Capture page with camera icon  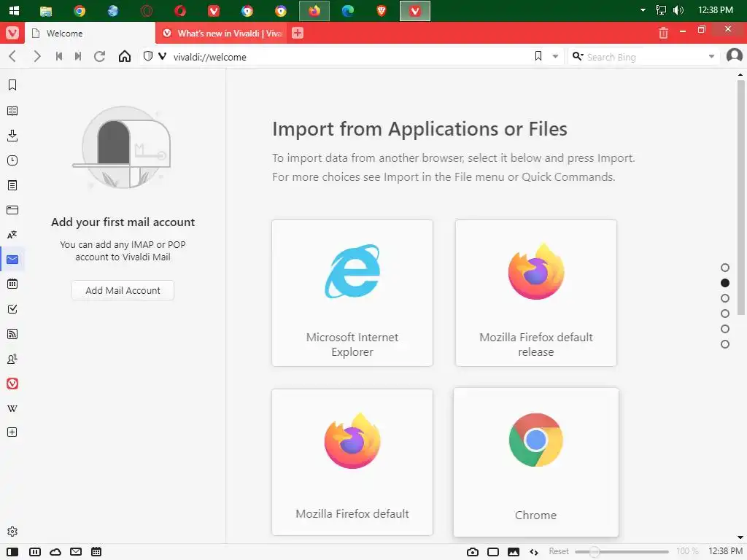(472, 552)
